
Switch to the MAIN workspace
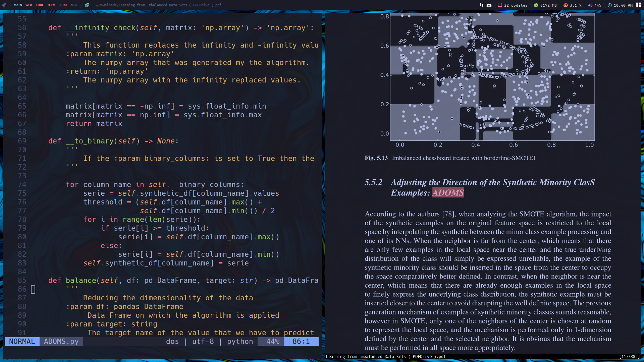pyautogui.click(x=18, y=5)
